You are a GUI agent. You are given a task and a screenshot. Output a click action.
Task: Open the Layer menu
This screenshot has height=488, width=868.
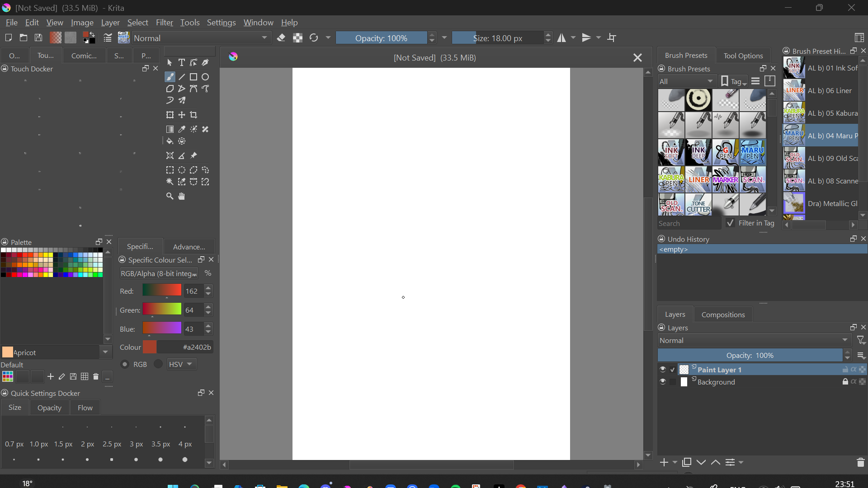point(110,23)
